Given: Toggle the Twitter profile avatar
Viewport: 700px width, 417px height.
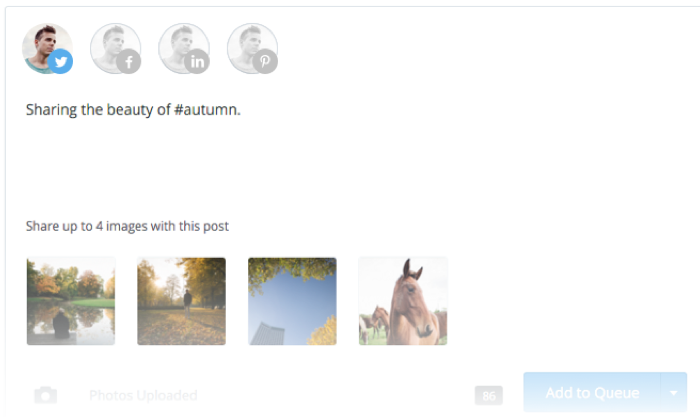Looking at the screenshot, I should (47, 48).
